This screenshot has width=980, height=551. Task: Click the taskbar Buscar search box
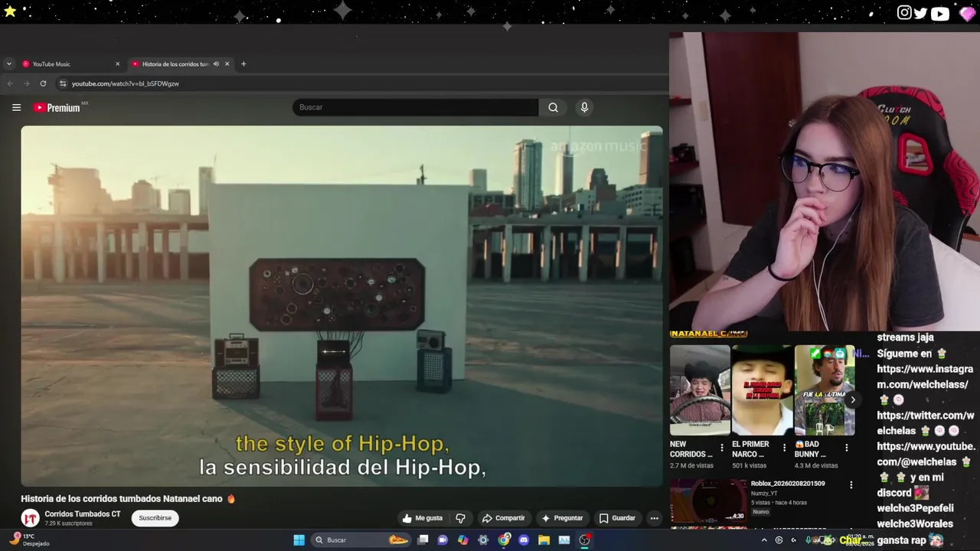(361, 540)
